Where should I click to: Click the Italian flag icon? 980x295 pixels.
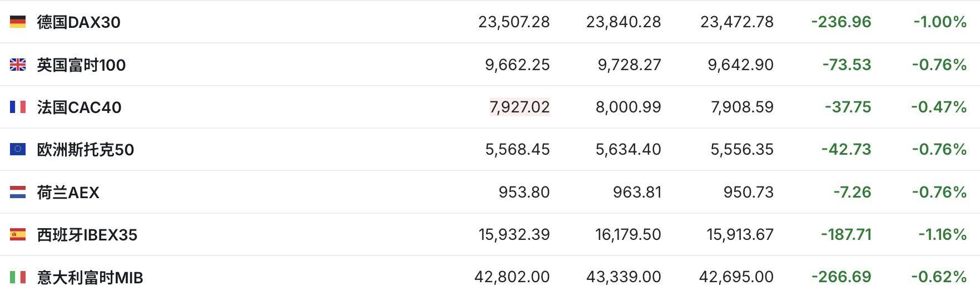[x=18, y=277]
